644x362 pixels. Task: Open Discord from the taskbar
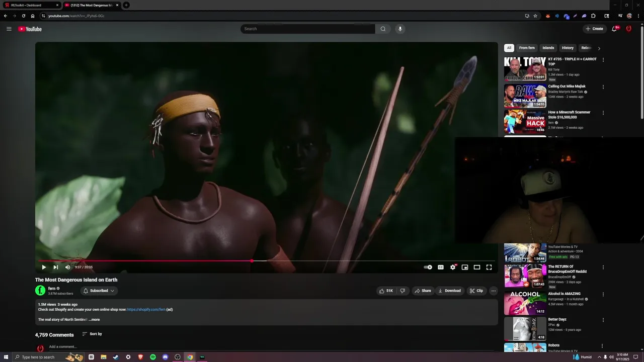click(165, 357)
